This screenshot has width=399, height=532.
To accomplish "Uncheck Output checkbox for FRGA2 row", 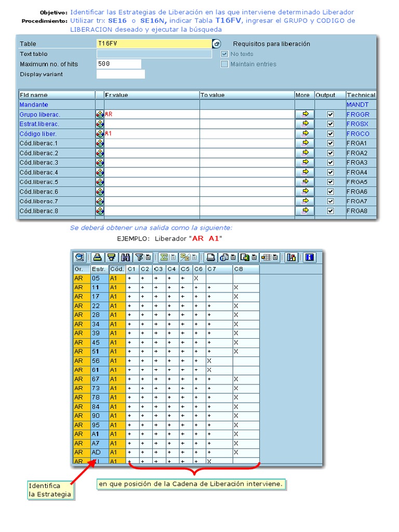I will (330, 153).
